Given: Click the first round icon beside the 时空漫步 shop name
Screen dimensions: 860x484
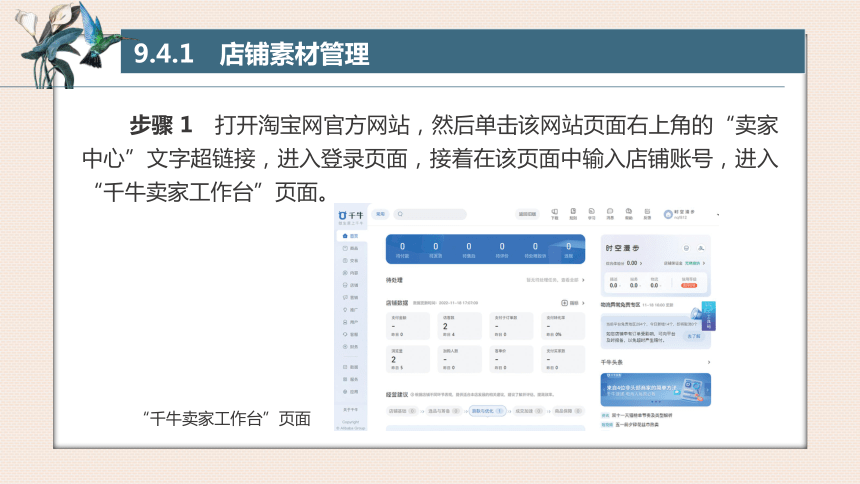Looking at the screenshot, I should click(x=686, y=248).
